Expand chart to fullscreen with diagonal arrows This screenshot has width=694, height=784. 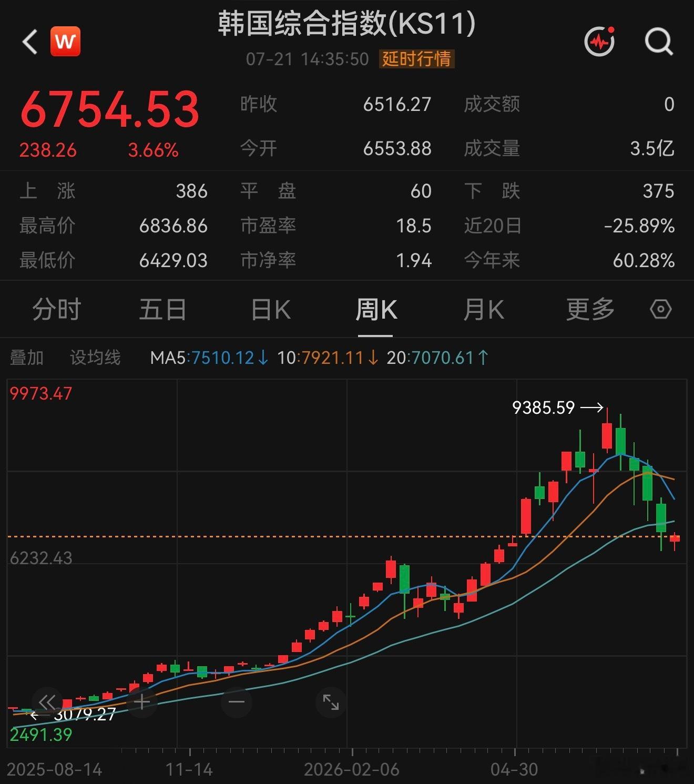[331, 702]
